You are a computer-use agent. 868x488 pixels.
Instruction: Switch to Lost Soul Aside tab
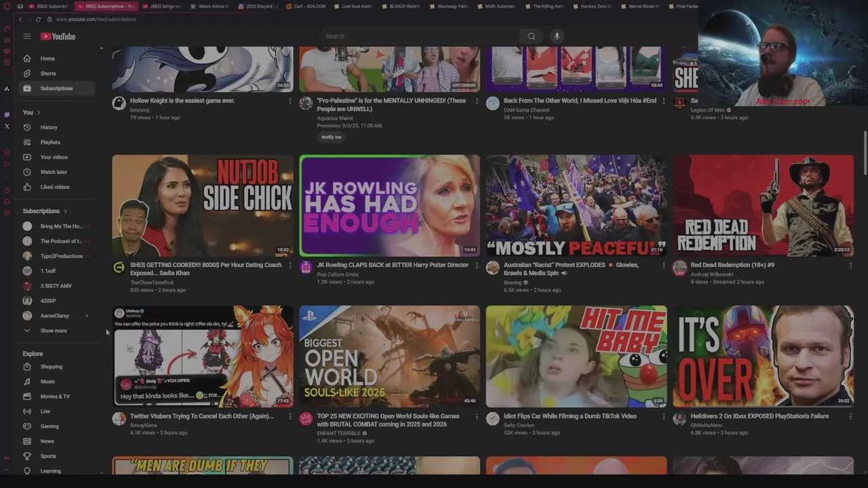point(353,6)
